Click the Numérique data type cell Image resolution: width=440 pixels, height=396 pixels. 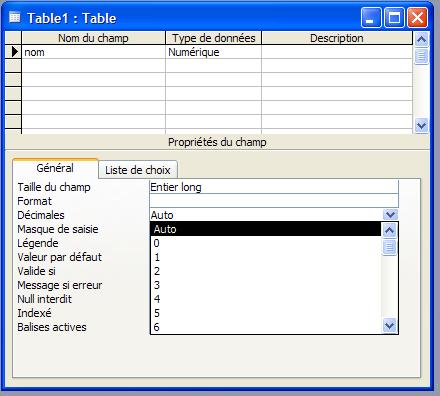213,52
